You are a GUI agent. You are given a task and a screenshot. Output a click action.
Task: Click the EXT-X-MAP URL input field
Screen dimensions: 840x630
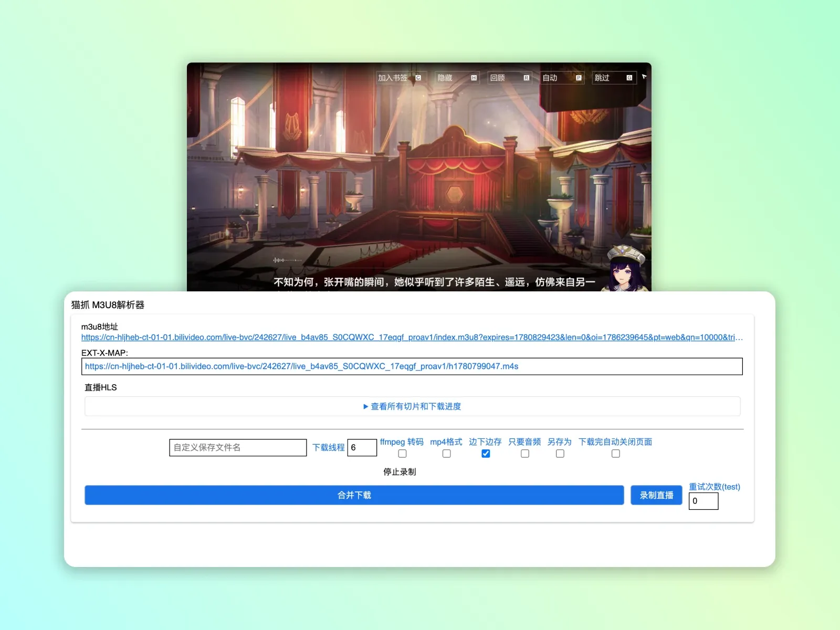click(x=412, y=366)
